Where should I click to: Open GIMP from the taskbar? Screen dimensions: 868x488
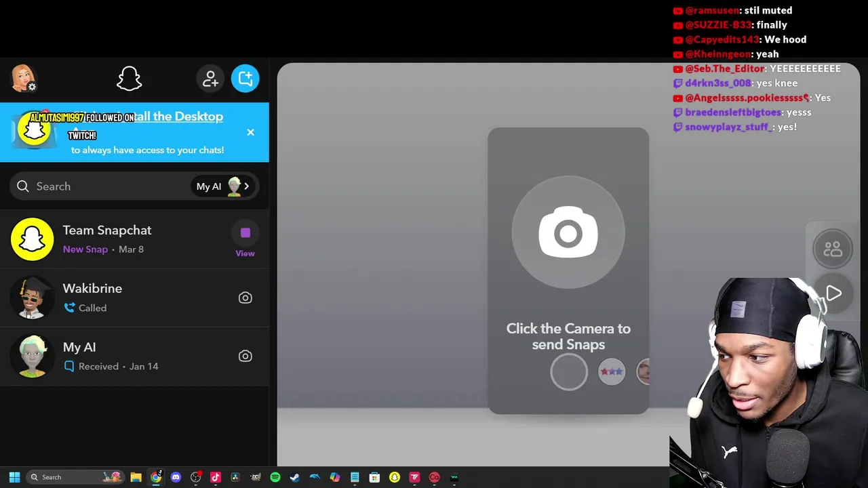click(x=256, y=477)
